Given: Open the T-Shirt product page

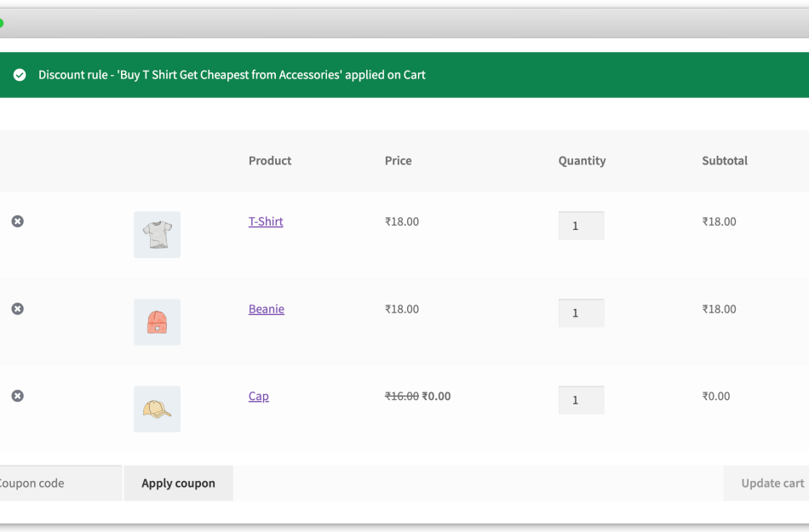Looking at the screenshot, I should [x=266, y=221].
